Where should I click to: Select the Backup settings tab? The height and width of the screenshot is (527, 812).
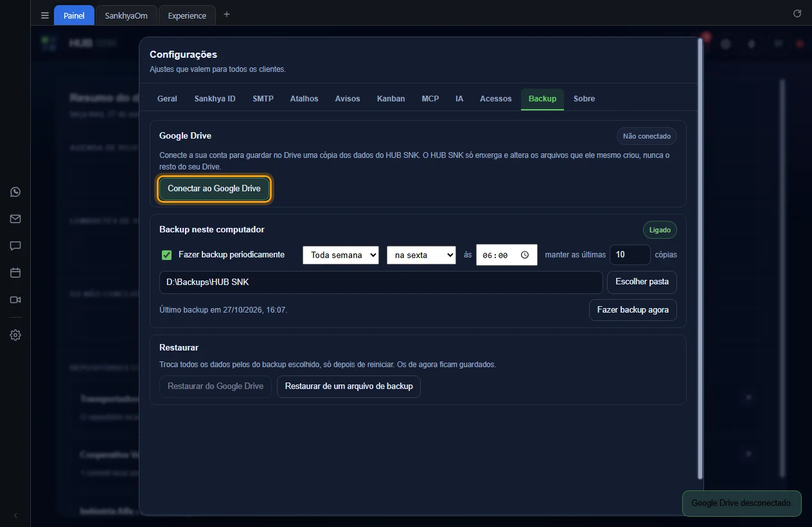[542, 99]
